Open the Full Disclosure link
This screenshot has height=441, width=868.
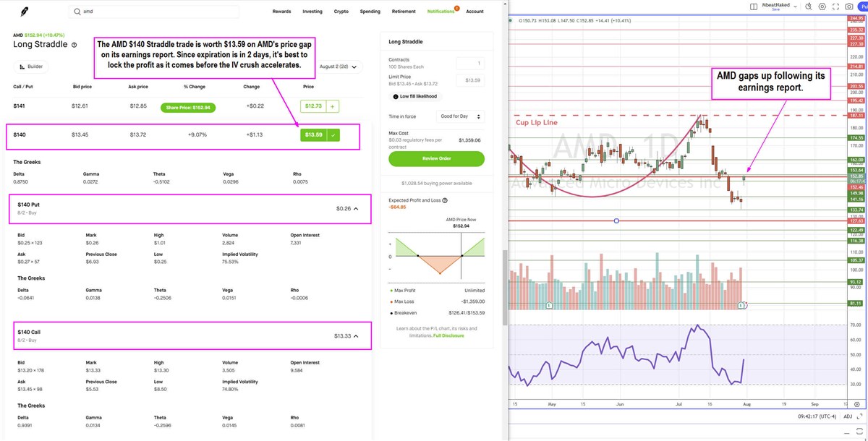tap(448, 335)
